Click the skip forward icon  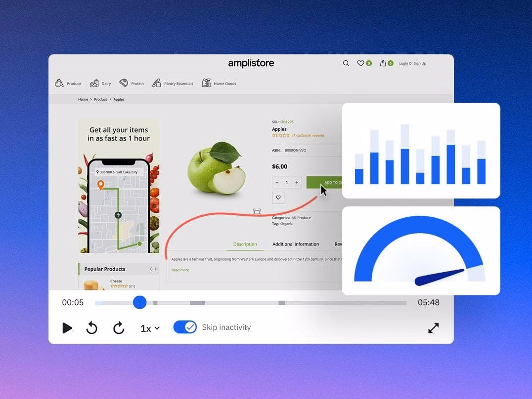(119, 328)
